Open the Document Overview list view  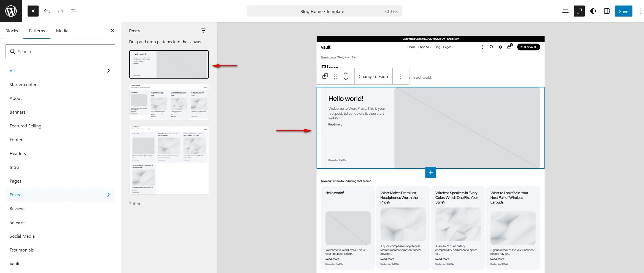point(74,11)
